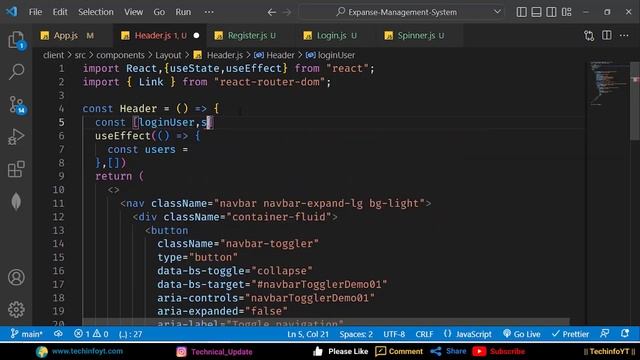Open the Manage gear icon

coord(16,309)
